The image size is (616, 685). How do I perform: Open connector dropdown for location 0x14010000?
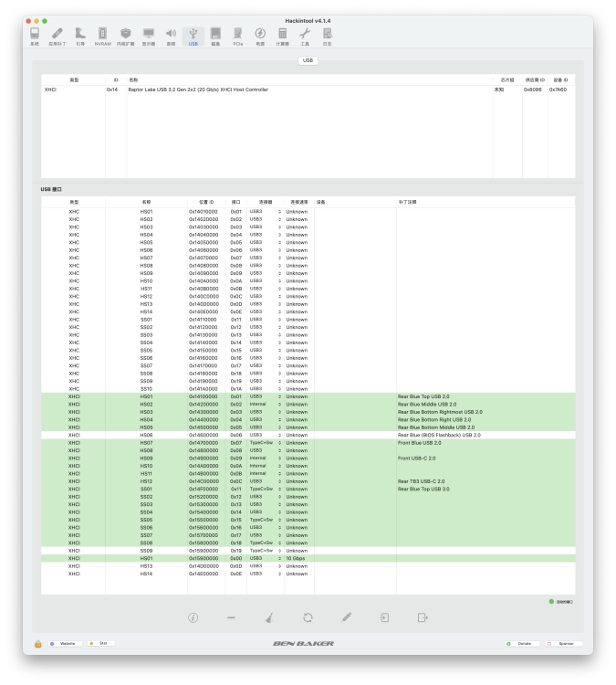click(266, 212)
